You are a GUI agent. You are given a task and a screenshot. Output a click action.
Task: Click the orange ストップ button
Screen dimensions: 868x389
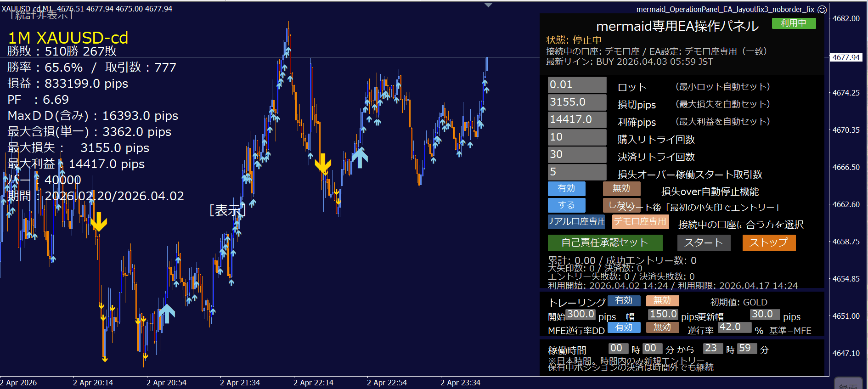pos(769,242)
